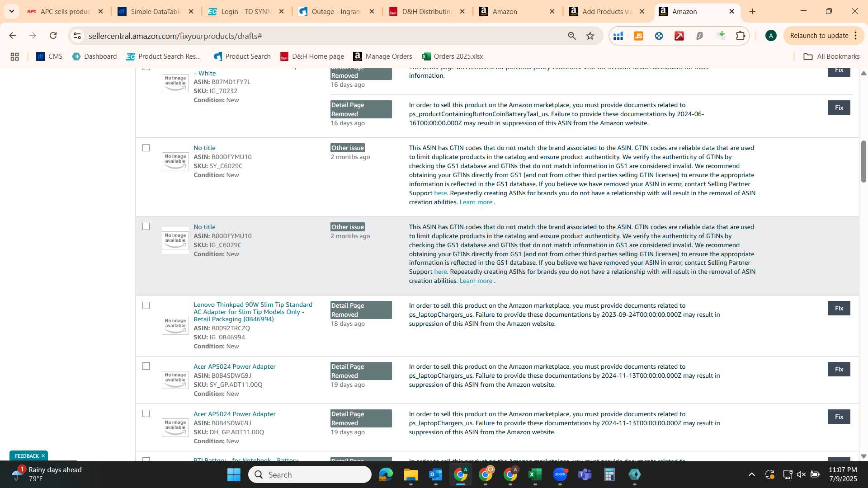Click the page vertical scrollbar thumb

tap(863, 161)
